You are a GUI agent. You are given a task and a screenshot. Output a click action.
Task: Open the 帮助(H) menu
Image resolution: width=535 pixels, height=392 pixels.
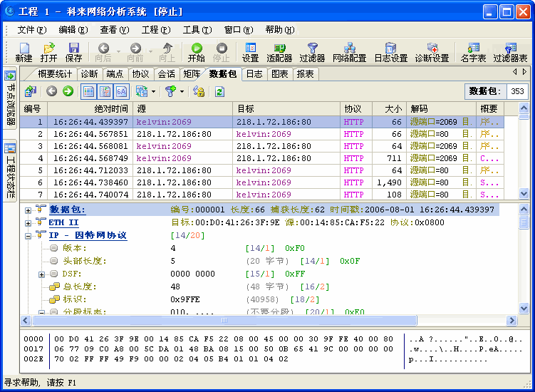(280, 30)
